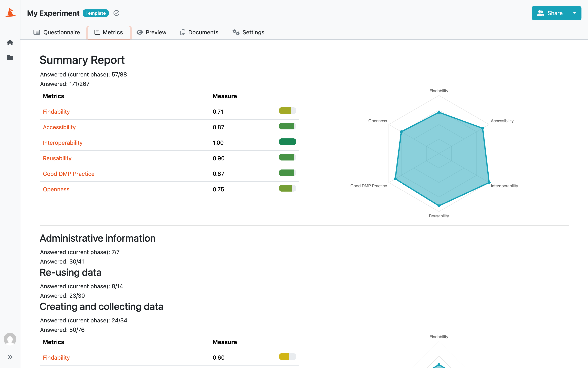Viewport: 588px width, 368px height.
Task: Click the 'Answered: 30/41' text
Action: [x=62, y=262]
